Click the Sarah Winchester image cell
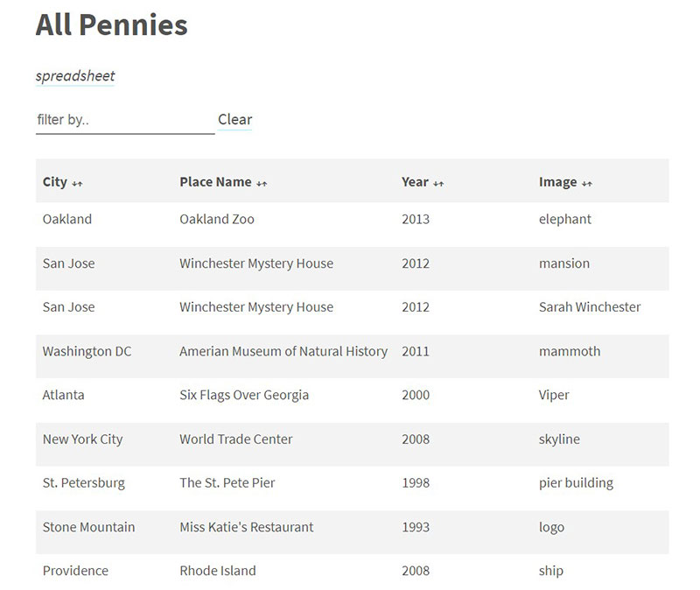Screen dimensions: 700x590 (589, 307)
